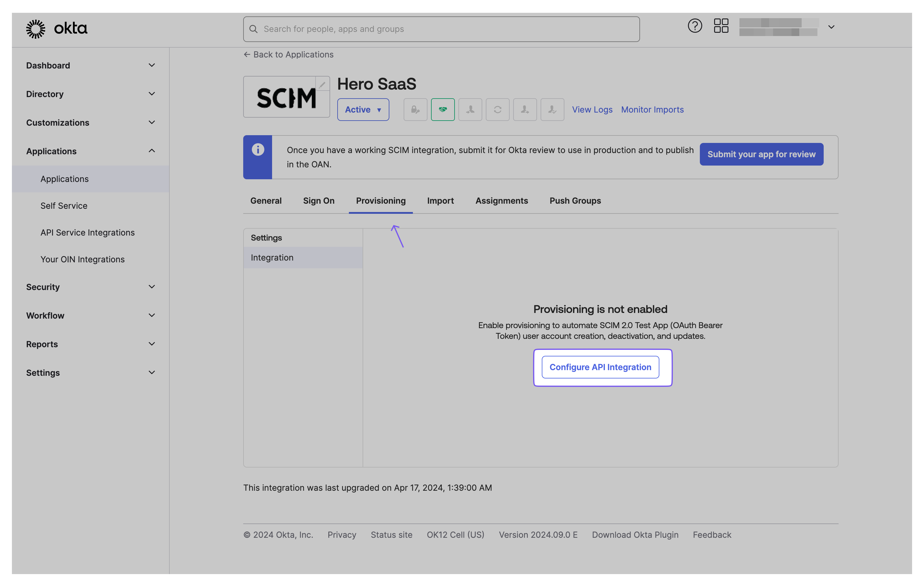This screenshot has height=586, width=924.
Task: Click the import users person icon
Action: tap(470, 109)
